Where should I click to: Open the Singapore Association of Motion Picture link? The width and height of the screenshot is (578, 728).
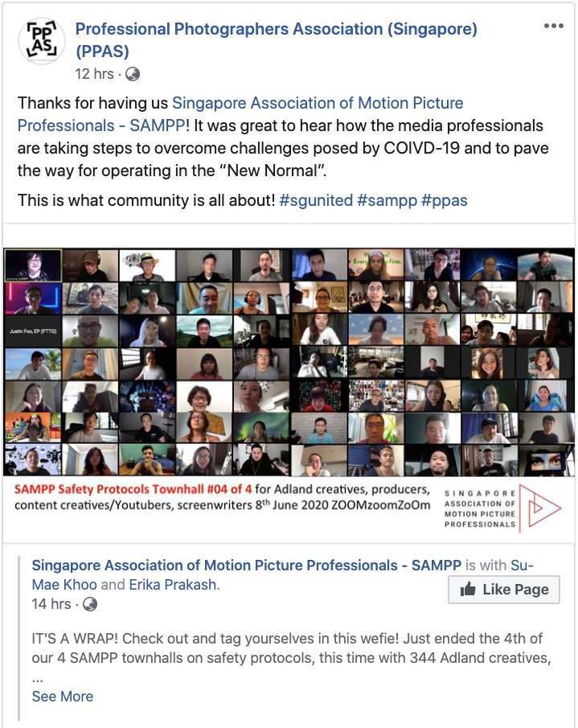click(240, 114)
